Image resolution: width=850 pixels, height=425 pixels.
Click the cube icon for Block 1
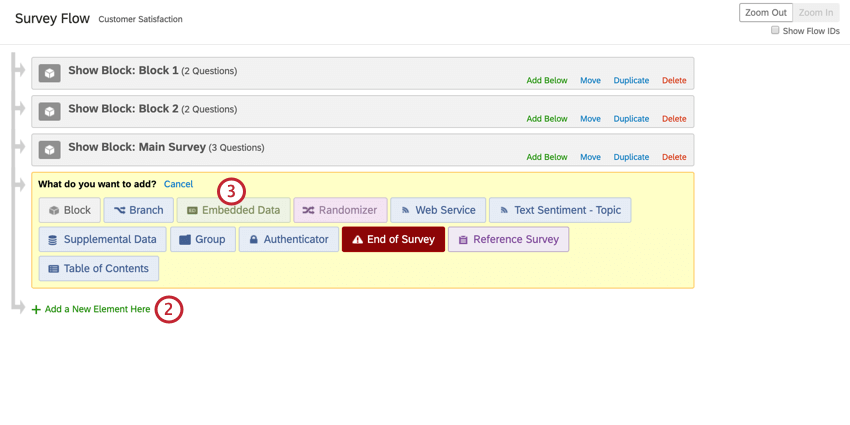pos(49,73)
